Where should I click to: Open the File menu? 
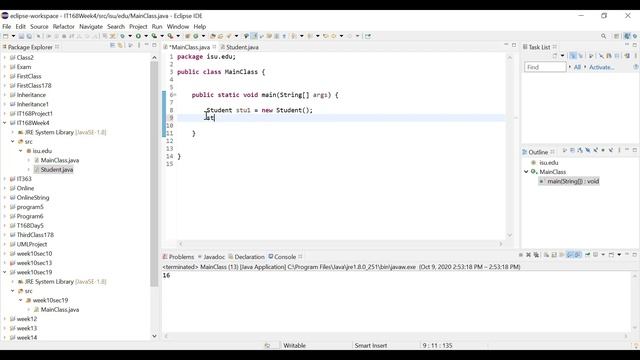[x=7, y=27]
